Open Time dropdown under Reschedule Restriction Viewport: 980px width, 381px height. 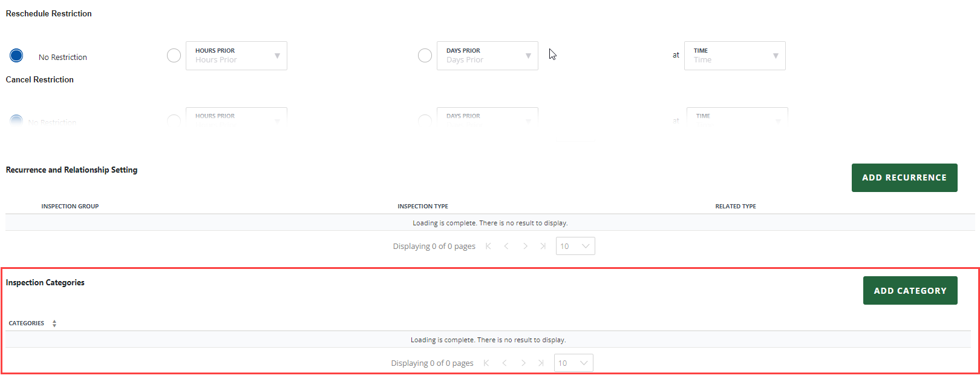click(x=734, y=56)
